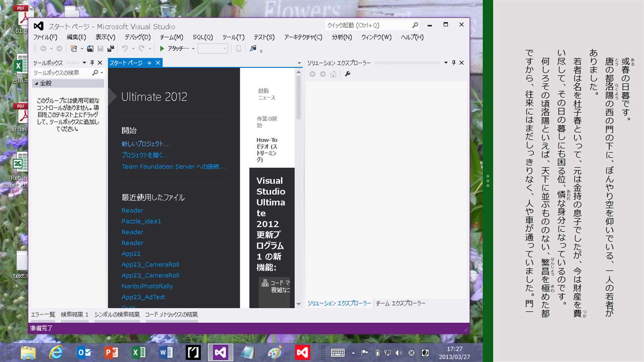
Task: Click the 新しいプロジェクト... link
Action: 146,144
